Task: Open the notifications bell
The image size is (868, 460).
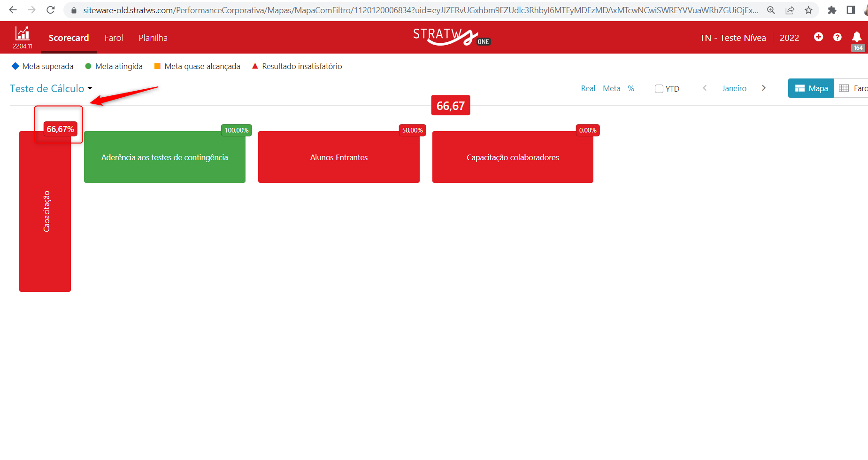Action: [857, 37]
